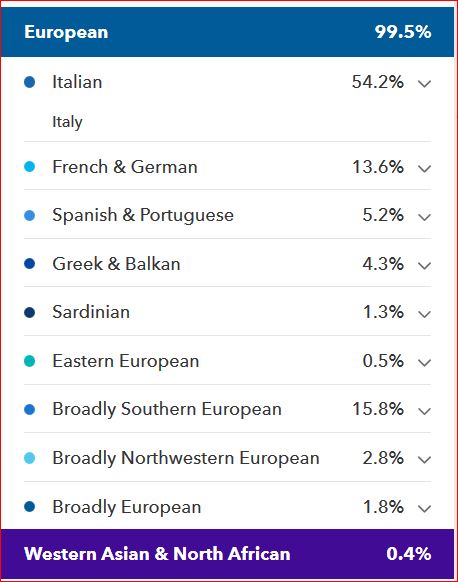Expand Broadly European chevron
Screen dimensions: 458x582
tap(424, 509)
